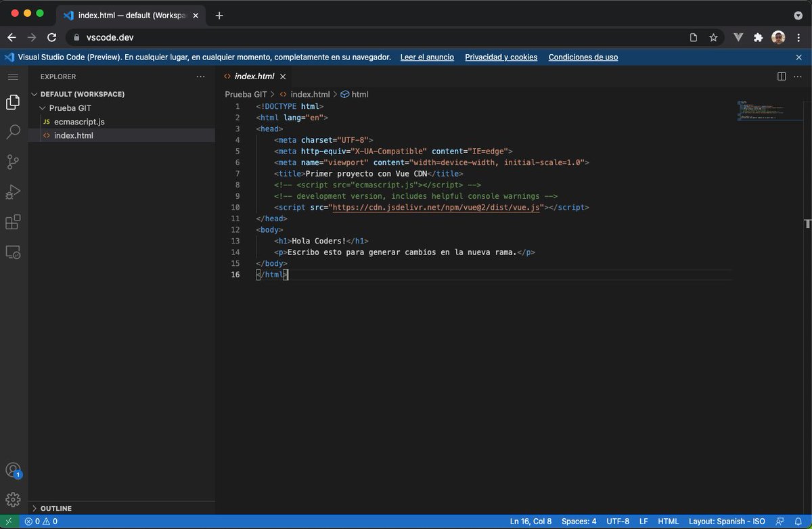Open a new browser tab
The height and width of the screenshot is (529, 812).
click(219, 15)
